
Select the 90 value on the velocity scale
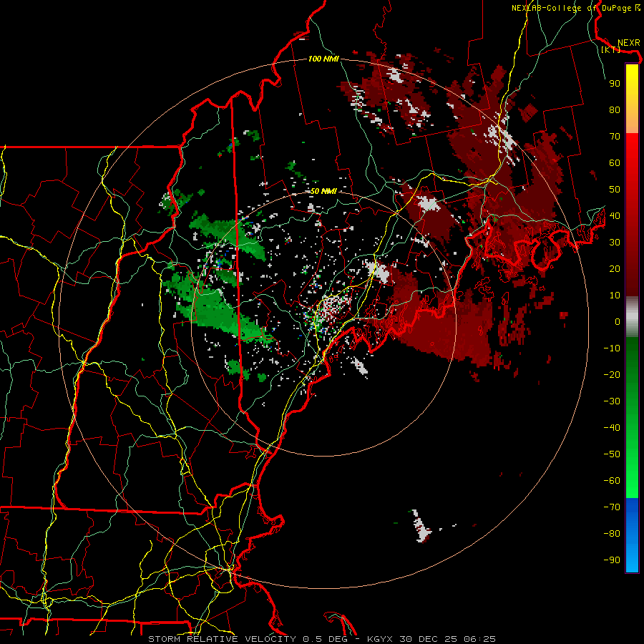(x=615, y=84)
